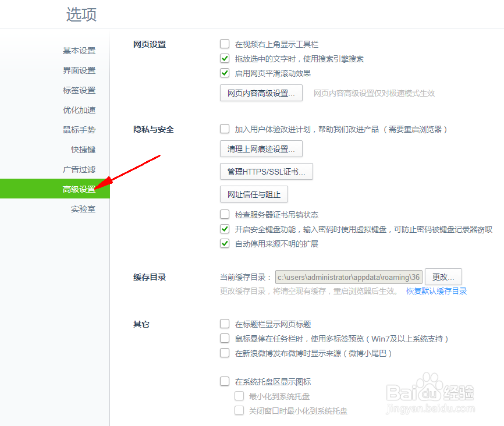Click 网址信任与阻止 button
This screenshot has width=504, height=426.
[x=254, y=194]
